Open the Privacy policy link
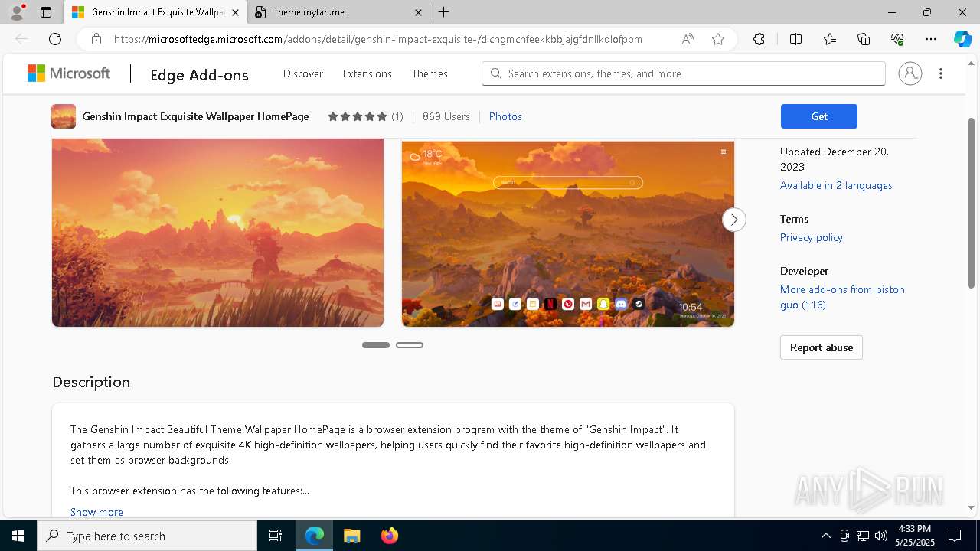 pos(812,237)
